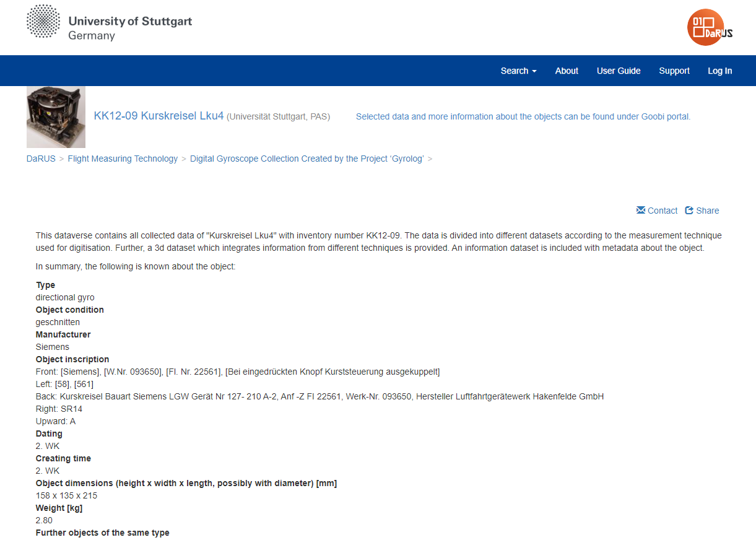Follow the Goobi portal information link
Image resolution: width=756 pixels, height=540 pixels.
point(523,116)
